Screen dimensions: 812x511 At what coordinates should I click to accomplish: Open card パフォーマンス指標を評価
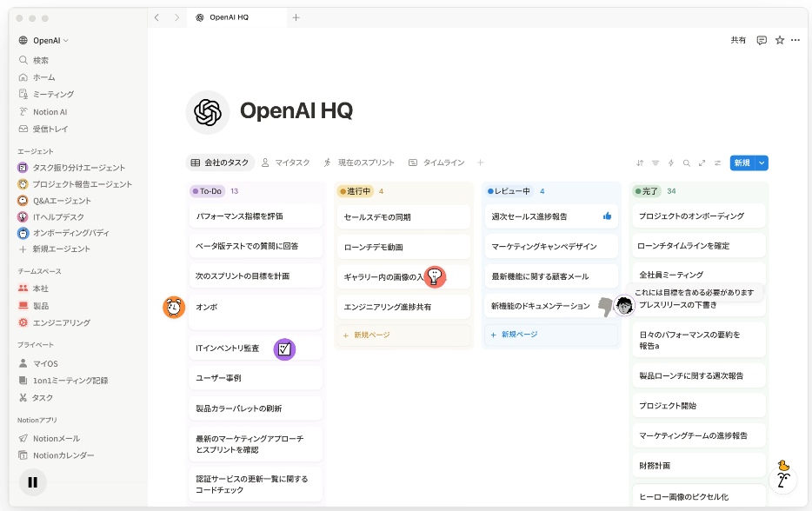click(256, 216)
